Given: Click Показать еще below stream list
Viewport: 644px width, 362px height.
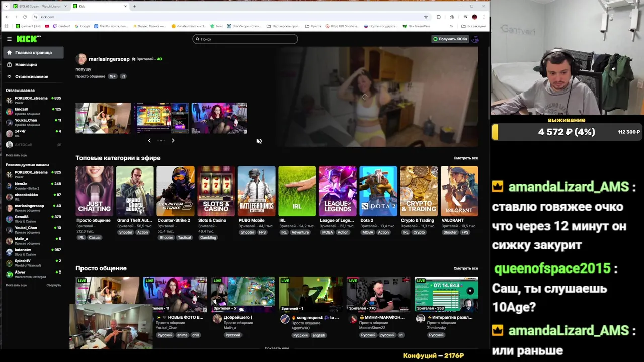Looking at the screenshot, I should tap(277, 348).
